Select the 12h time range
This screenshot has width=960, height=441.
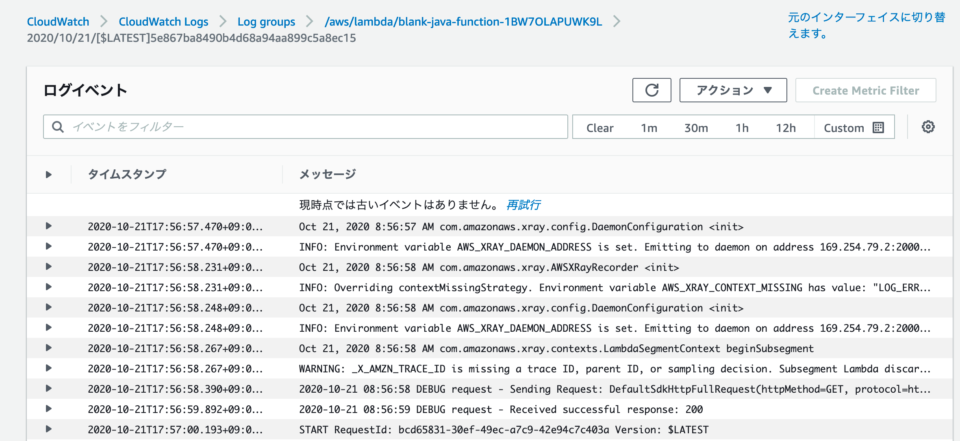tap(786, 128)
